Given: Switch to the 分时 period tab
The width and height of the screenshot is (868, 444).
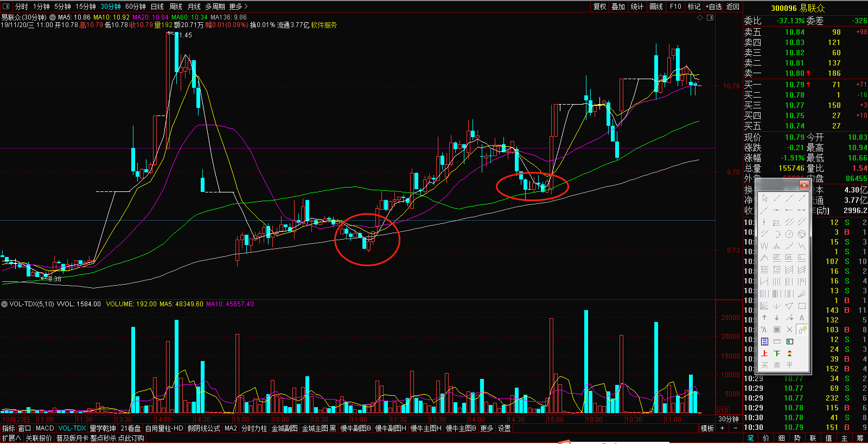Looking at the screenshot, I should 21,7.
